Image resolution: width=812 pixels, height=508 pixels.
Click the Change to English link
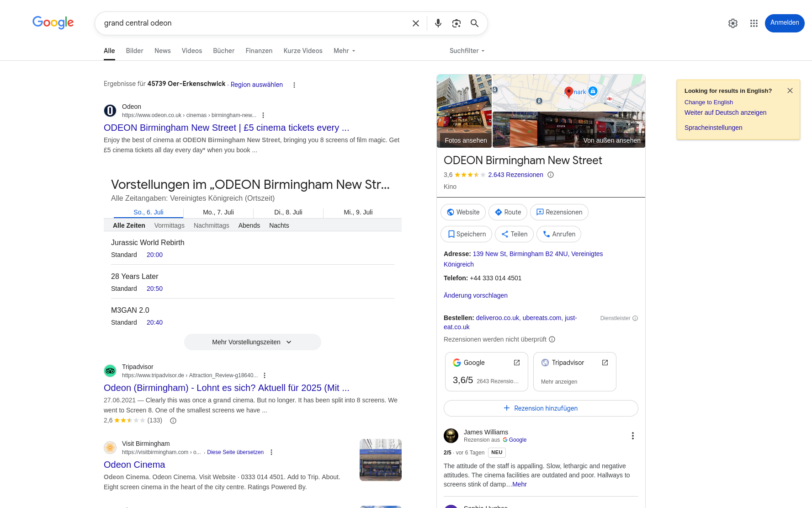(709, 102)
